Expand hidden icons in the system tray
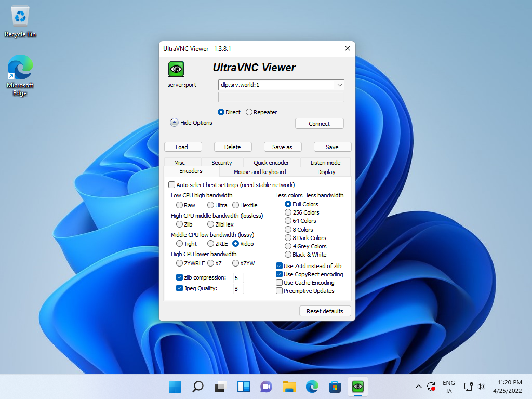532x399 pixels. (x=418, y=387)
